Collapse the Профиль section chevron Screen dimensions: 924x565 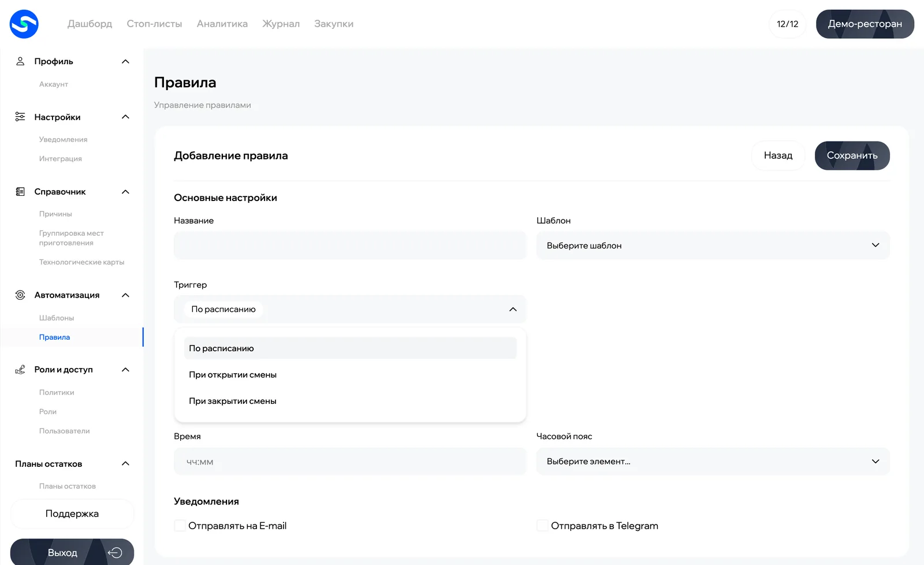[125, 61]
